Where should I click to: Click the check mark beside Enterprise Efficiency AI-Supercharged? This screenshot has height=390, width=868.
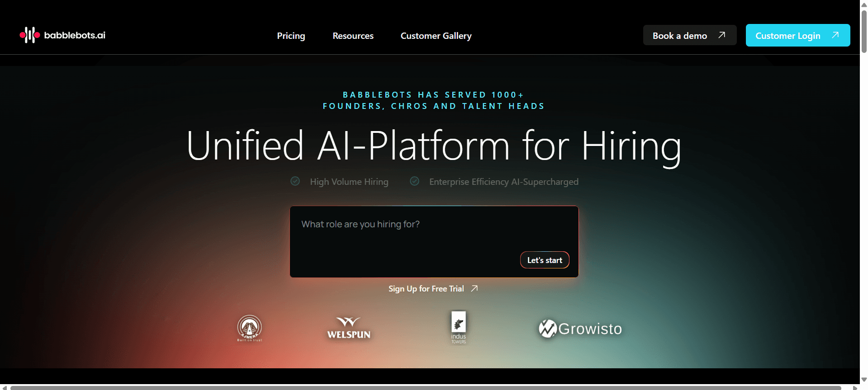tap(414, 181)
